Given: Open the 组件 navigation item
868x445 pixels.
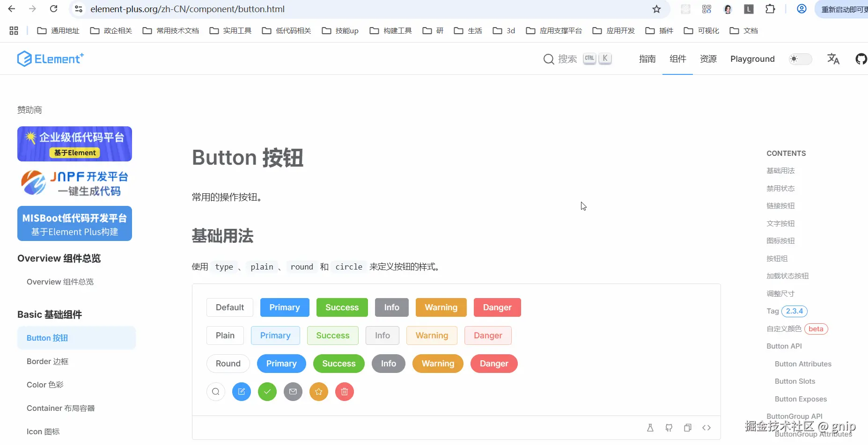Looking at the screenshot, I should point(678,59).
